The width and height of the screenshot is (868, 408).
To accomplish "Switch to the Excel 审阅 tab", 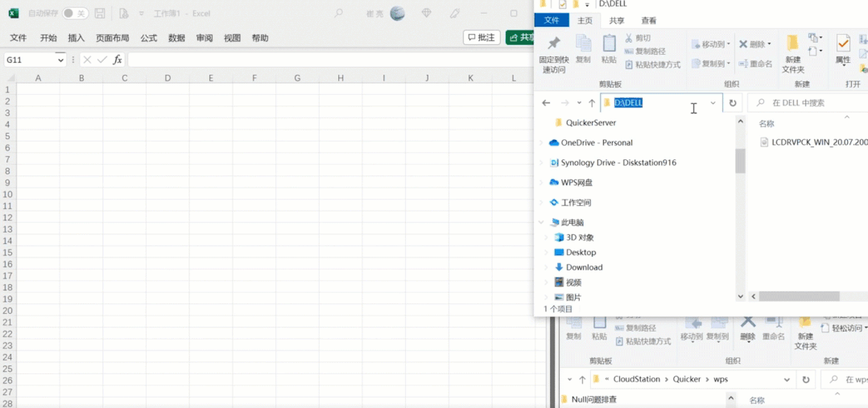I will coord(205,38).
